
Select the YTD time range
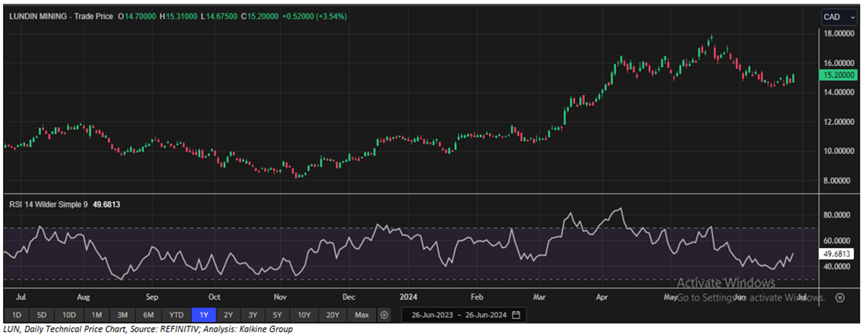tap(176, 315)
